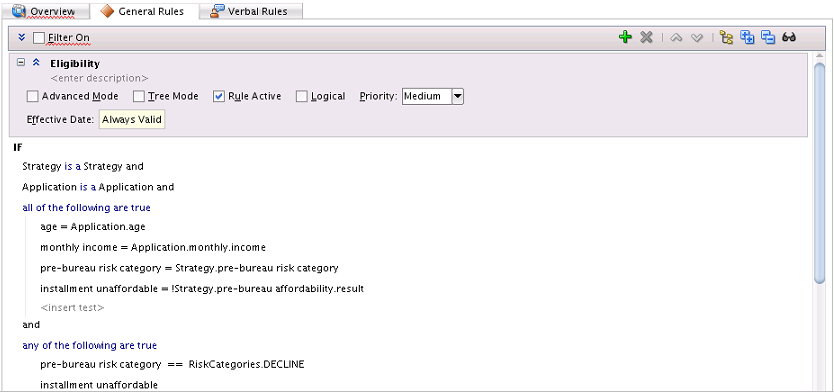834x392 pixels.
Task: Collapse all rules with minus-squares icon
Action: point(768,37)
